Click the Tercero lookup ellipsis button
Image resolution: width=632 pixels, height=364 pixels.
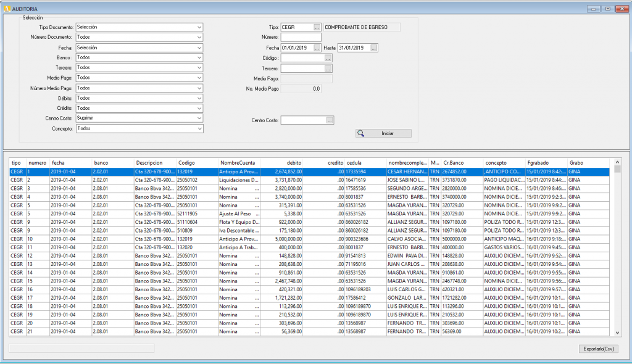328,68
